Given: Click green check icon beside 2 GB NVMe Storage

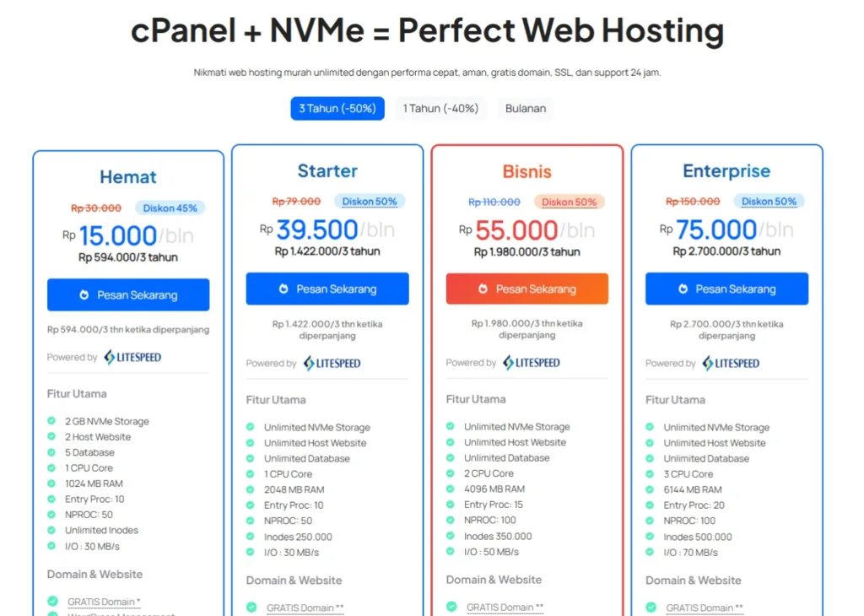Looking at the screenshot, I should (51, 421).
